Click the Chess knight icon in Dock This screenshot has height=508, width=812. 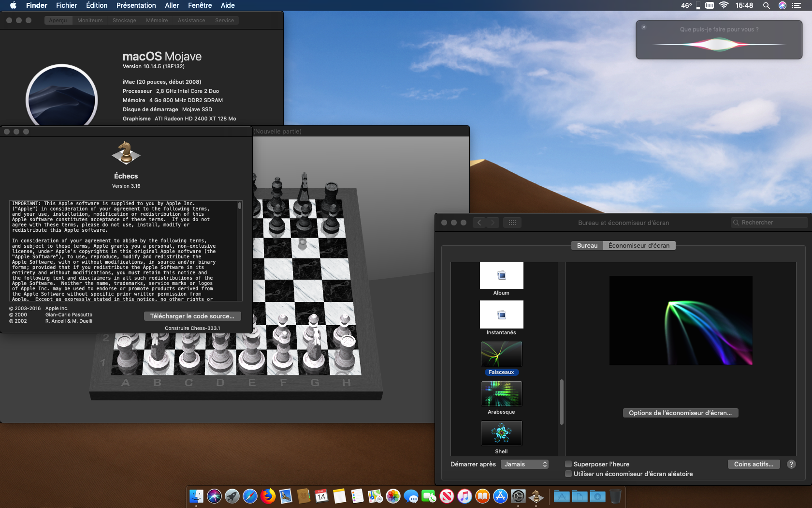pos(536,496)
